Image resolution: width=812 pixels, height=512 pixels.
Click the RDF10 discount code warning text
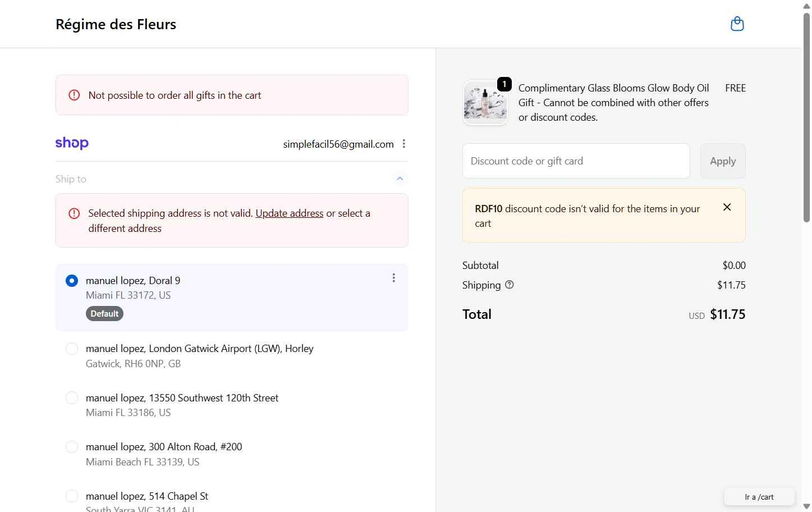pyautogui.click(x=587, y=216)
